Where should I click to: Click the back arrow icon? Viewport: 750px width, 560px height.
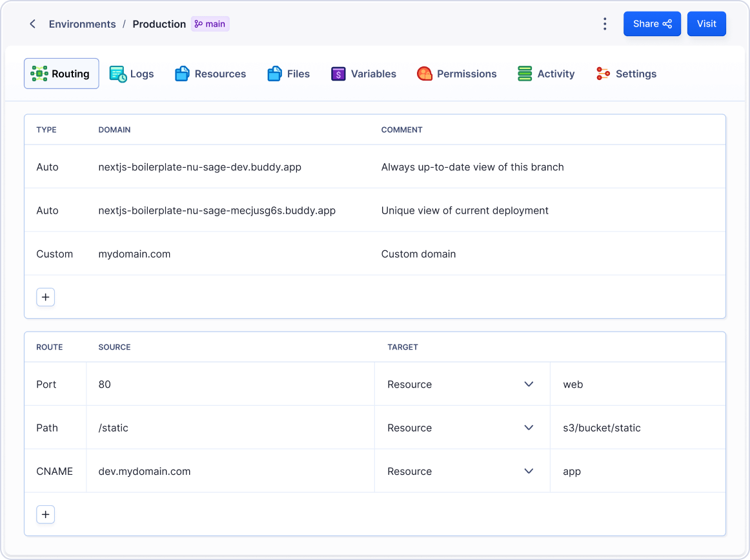[32, 24]
